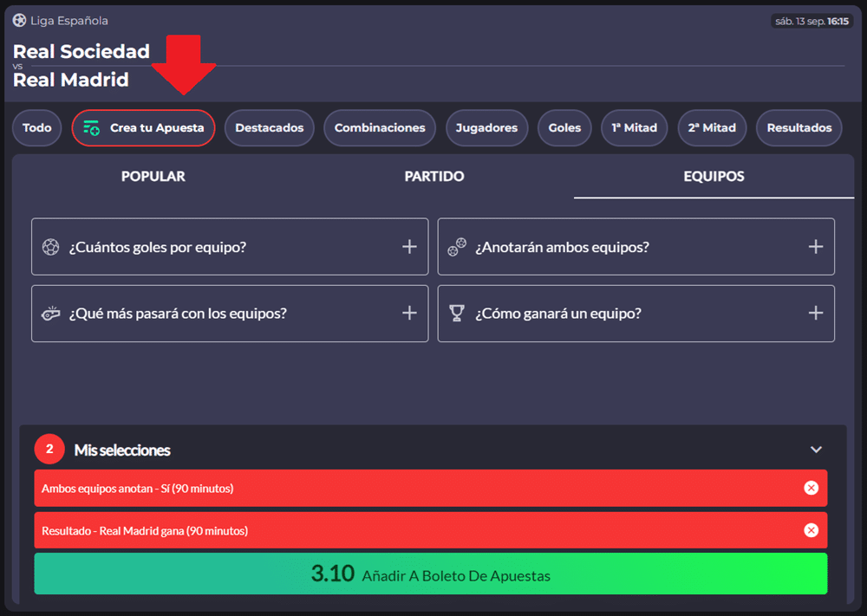The height and width of the screenshot is (616, 867).
Task: Open the Liga Española league link
Action: point(69,21)
